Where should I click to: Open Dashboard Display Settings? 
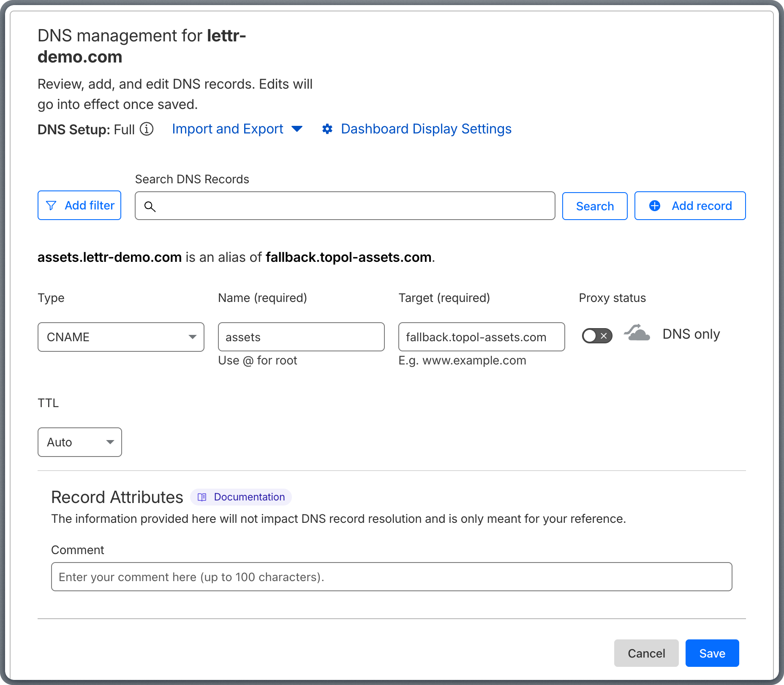pyautogui.click(x=426, y=129)
